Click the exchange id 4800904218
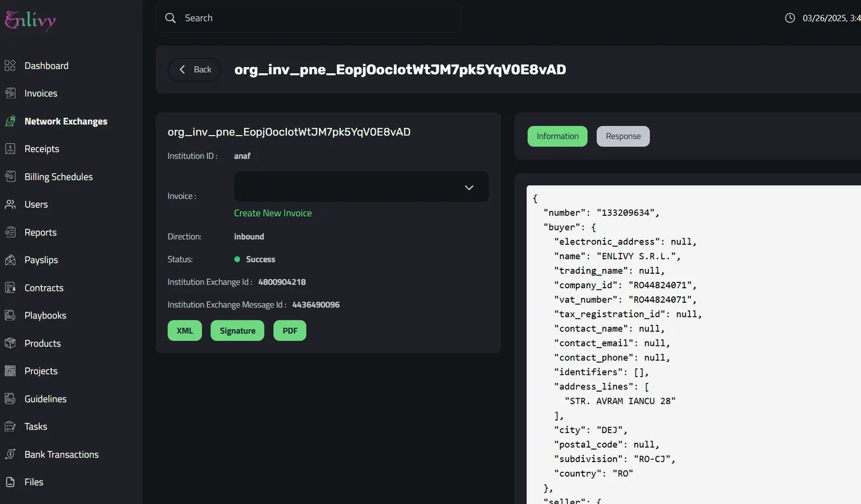Screen dimensions: 861x504 [x=282, y=282]
